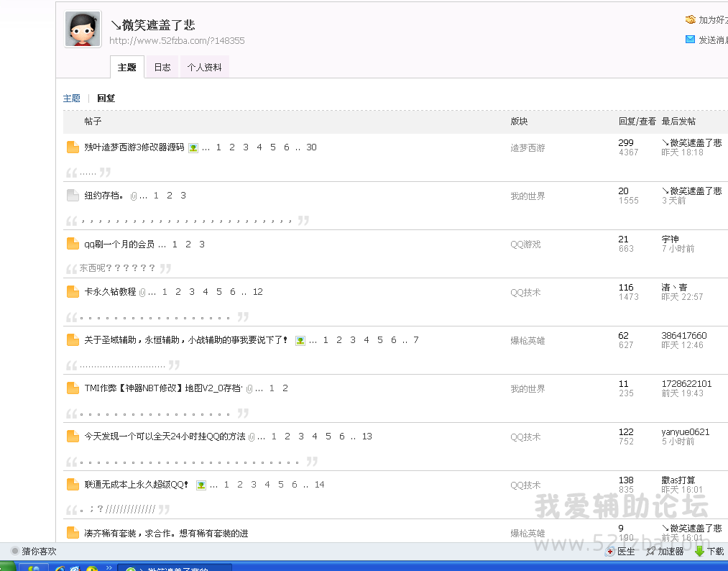This screenshot has width=728, height=571.
Task: Click the 猜你喜欢 status bar button
Action: (33, 552)
